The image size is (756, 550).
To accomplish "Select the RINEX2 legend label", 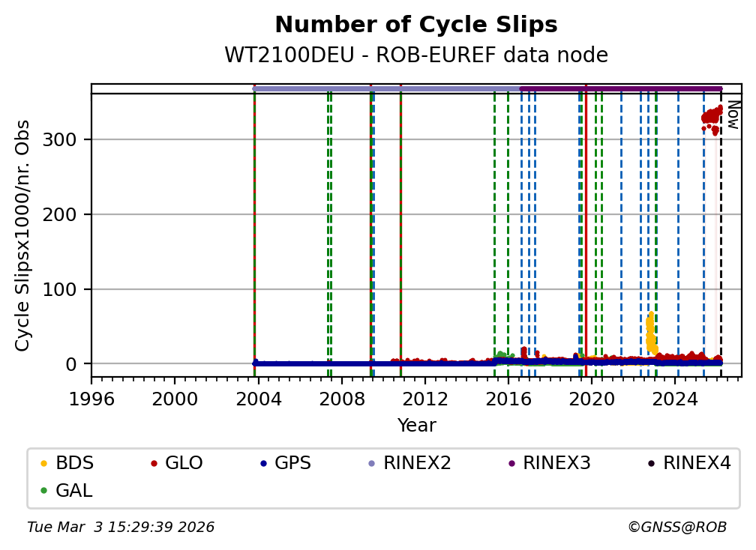I will point(417,463).
